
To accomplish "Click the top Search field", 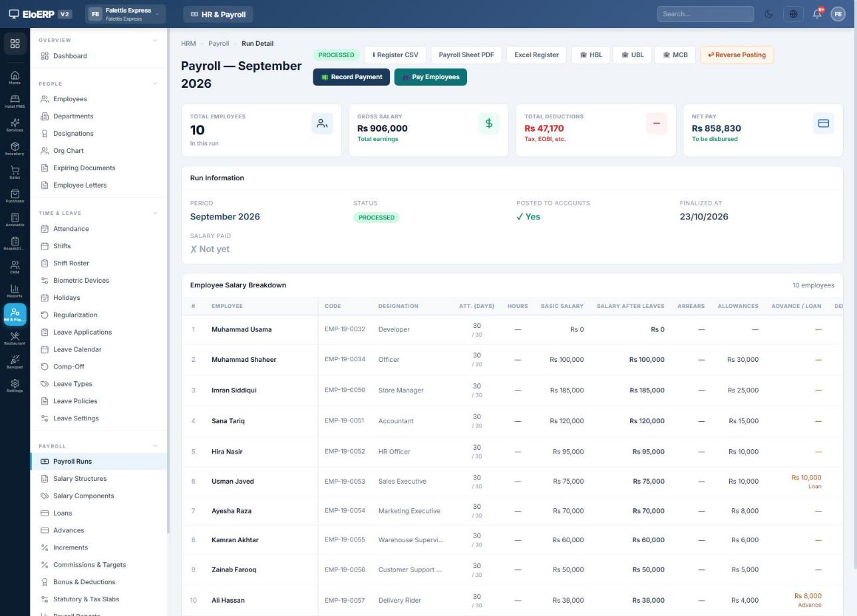I will pyautogui.click(x=705, y=14).
